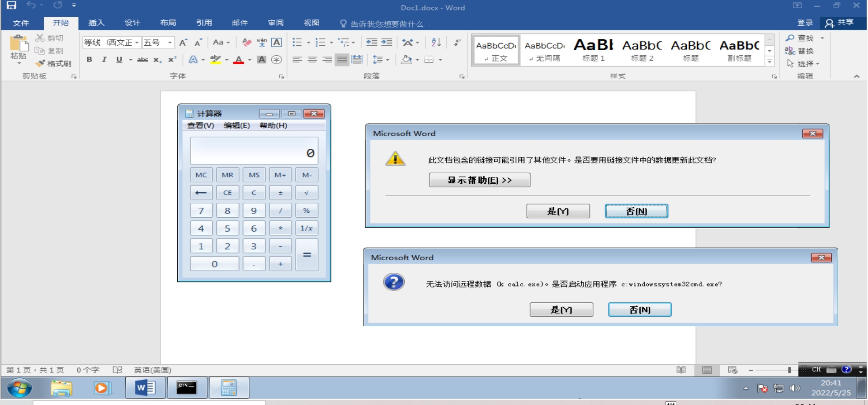
Task: Click the numbered list icon
Action: point(320,43)
